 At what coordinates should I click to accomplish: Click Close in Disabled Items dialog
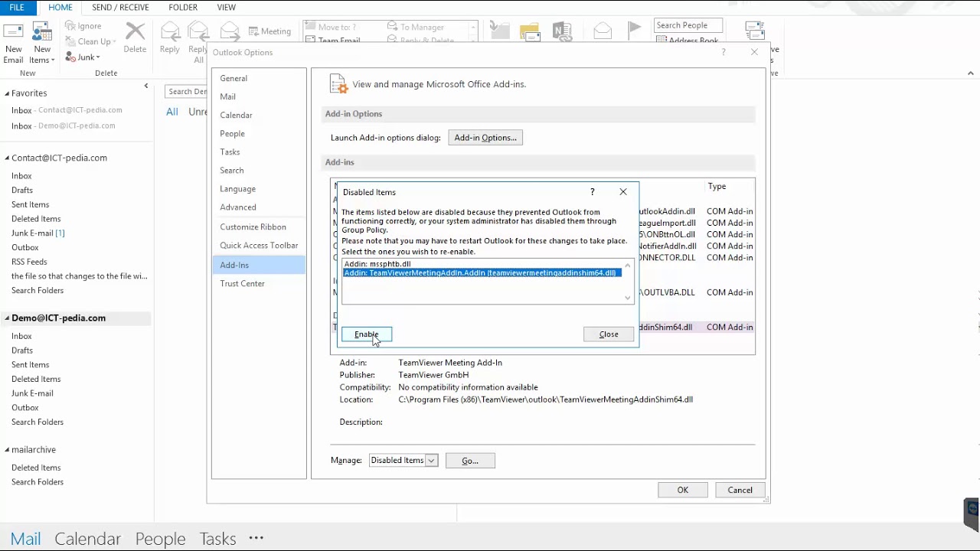point(609,334)
